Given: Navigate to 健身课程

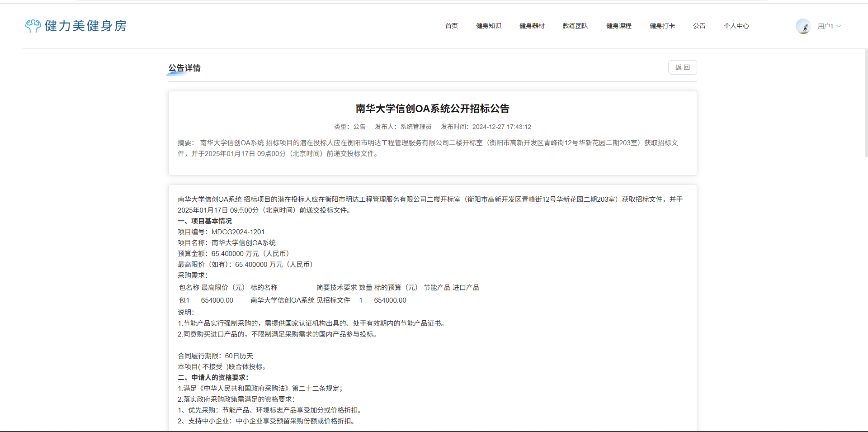Looking at the screenshot, I should (x=618, y=26).
